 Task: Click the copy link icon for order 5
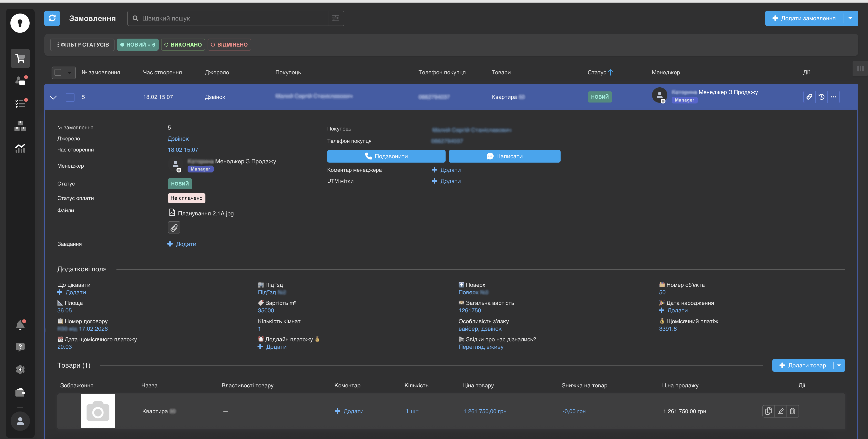click(809, 97)
